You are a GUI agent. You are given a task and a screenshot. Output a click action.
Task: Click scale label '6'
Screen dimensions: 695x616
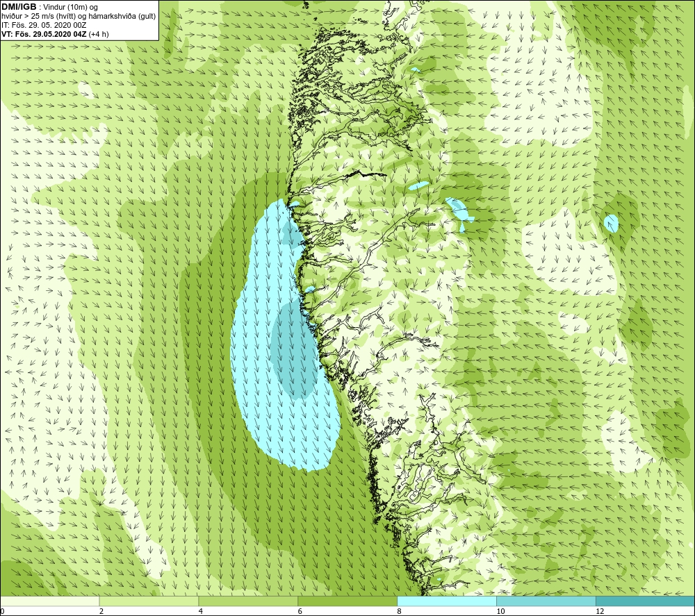coord(300,611)
